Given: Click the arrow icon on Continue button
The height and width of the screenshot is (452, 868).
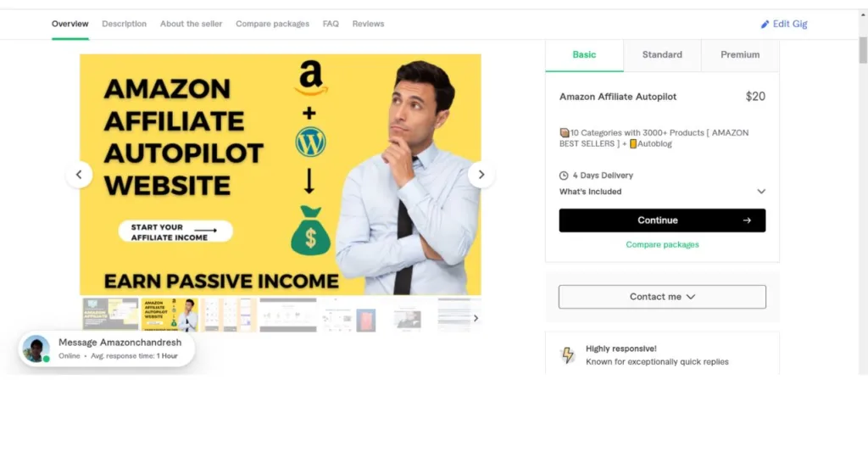Looking at the screenshot, I should point(747,220).
